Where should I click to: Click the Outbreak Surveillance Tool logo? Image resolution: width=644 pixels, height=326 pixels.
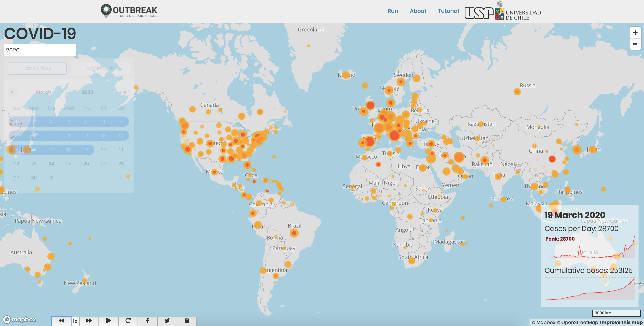tap(129, 11)
